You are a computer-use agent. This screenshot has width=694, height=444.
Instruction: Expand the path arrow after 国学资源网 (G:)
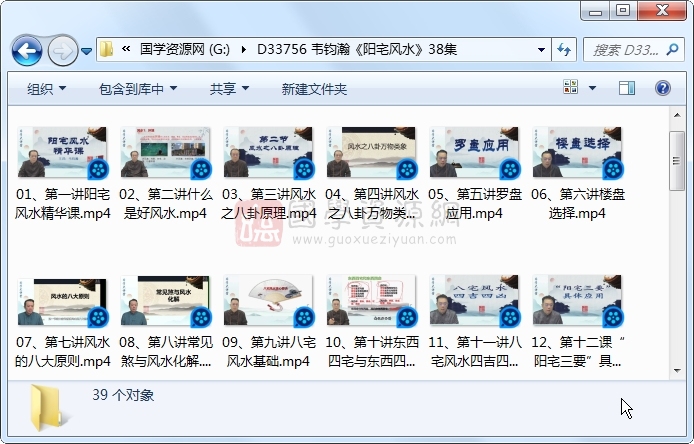243,50
